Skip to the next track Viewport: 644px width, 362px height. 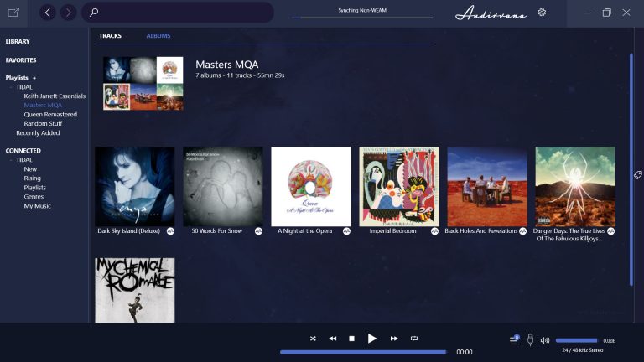pos(394,339)
